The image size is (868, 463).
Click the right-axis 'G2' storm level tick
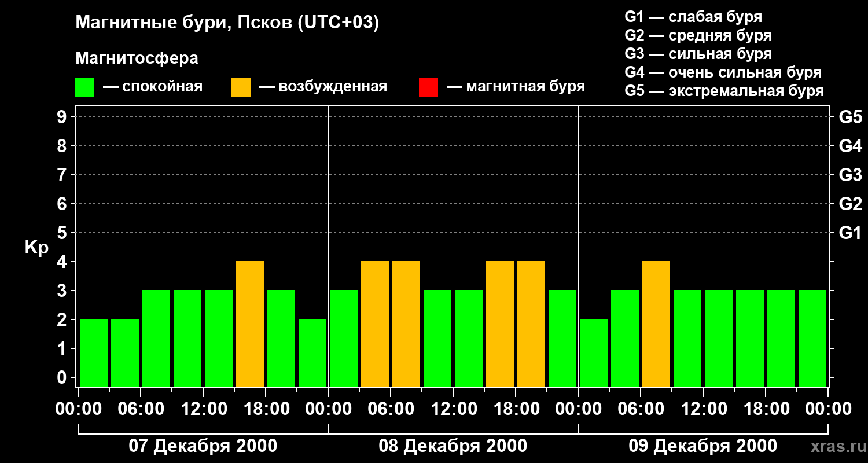(x=851, y=204)
